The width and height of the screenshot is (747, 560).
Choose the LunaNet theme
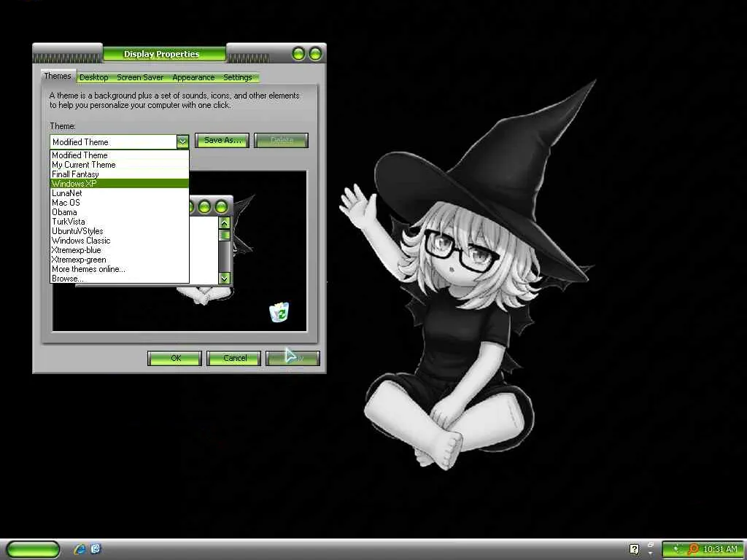click(120, 193)
